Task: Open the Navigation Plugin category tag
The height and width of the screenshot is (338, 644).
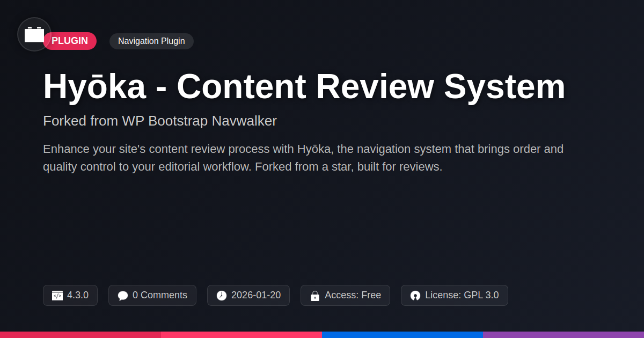Action: click(151, 41)
